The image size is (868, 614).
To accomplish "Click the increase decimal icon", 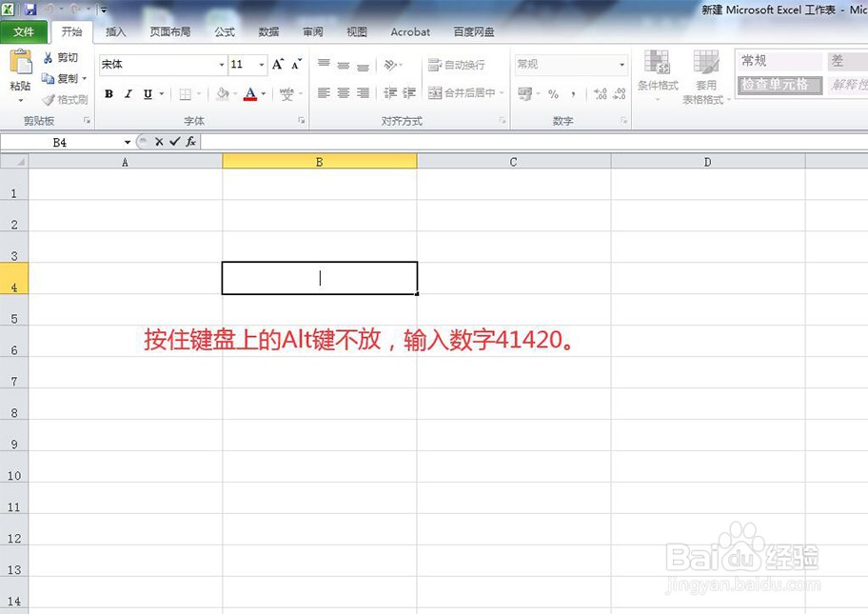I will 599,91.
